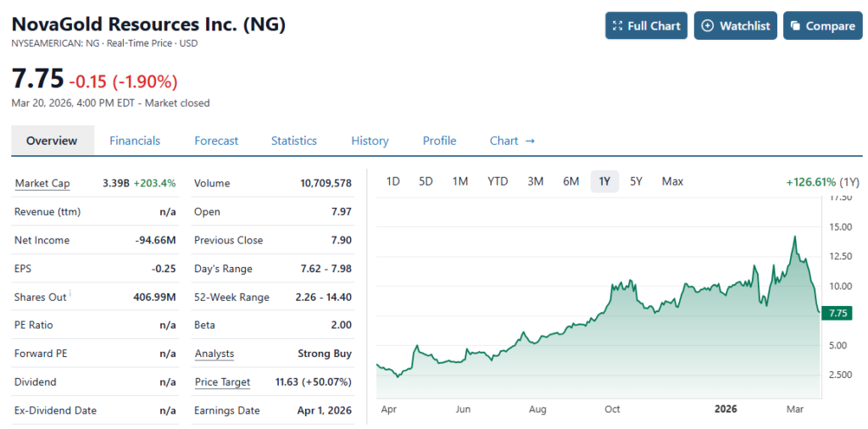Viewport: 868px width, 429px height.
Task: Click the 7.75 price marker on chart
Action: tap(838, 314)
